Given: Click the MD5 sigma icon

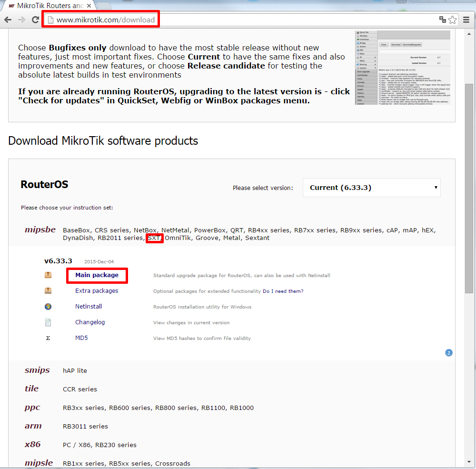Looking at the screenshot, I should (x=48, y=338).
